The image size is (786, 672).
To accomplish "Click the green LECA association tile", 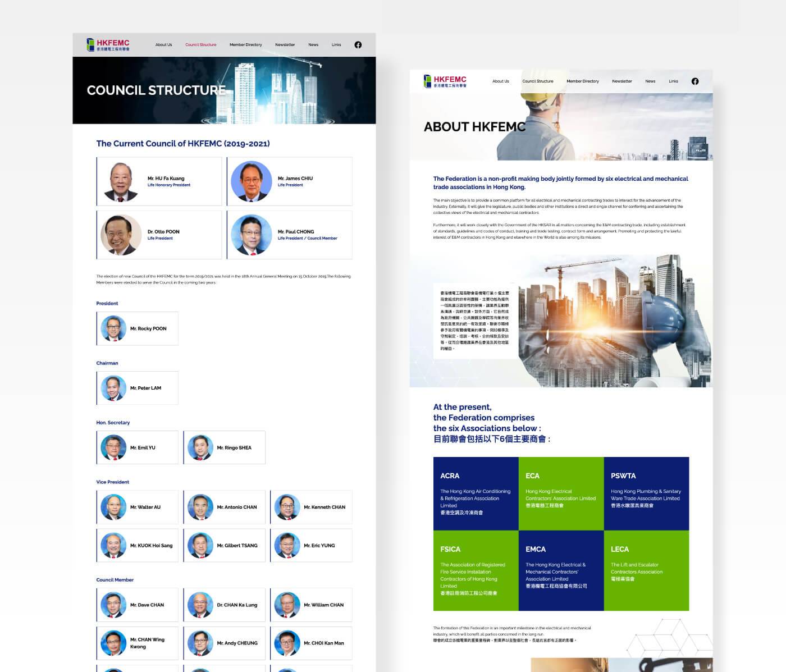I will pos(646,570).
